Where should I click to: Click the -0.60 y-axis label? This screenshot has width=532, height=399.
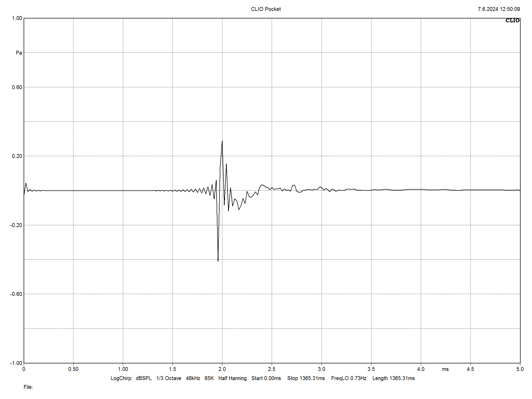16,294
